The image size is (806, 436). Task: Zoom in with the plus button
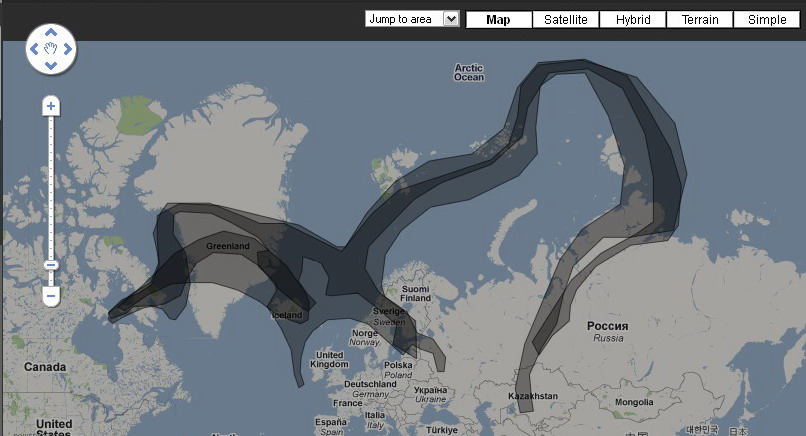50,106
